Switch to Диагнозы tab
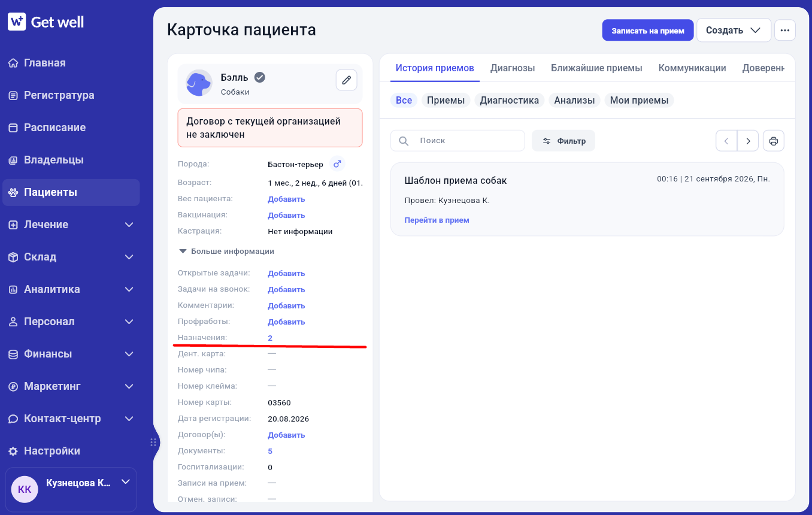 pyautogui.click(x=513, y=68)
